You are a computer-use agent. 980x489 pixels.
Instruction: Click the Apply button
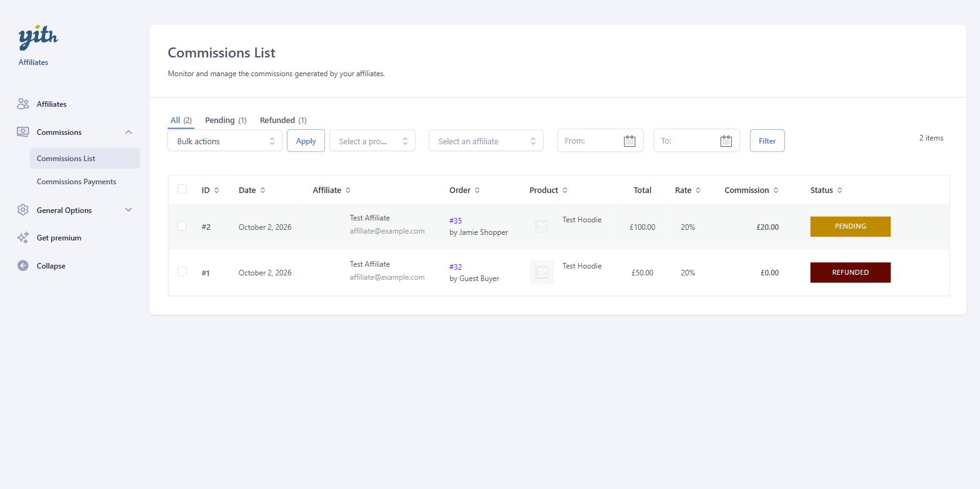point(306,141)
